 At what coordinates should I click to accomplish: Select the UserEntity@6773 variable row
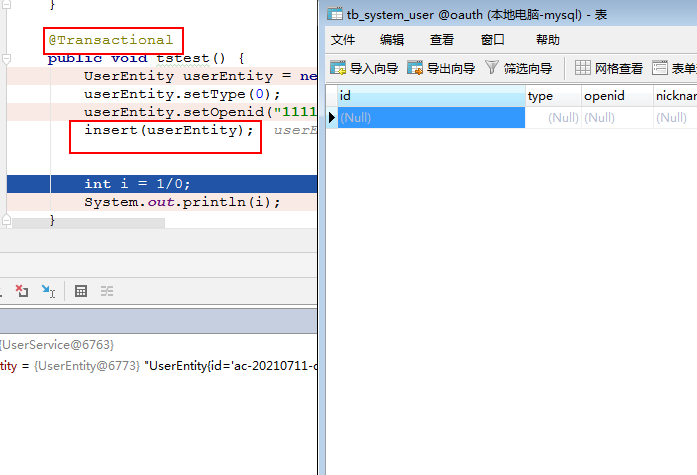point(158,366)
